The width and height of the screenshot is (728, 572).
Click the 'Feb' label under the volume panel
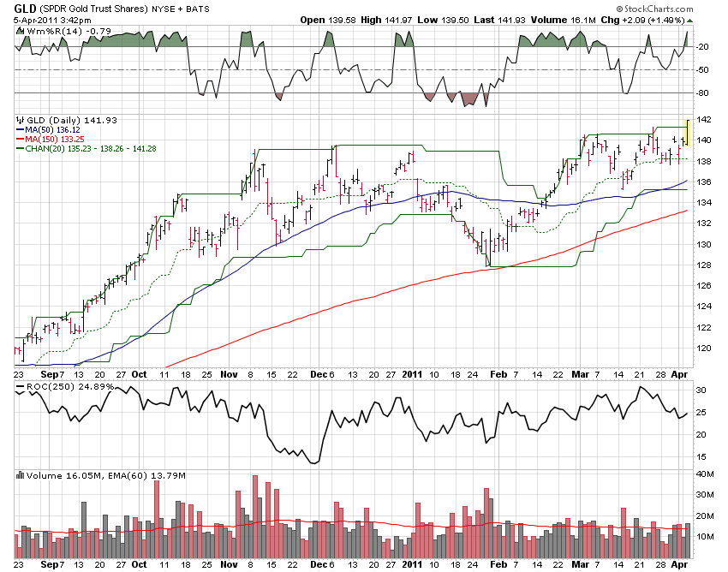point(498,564)
